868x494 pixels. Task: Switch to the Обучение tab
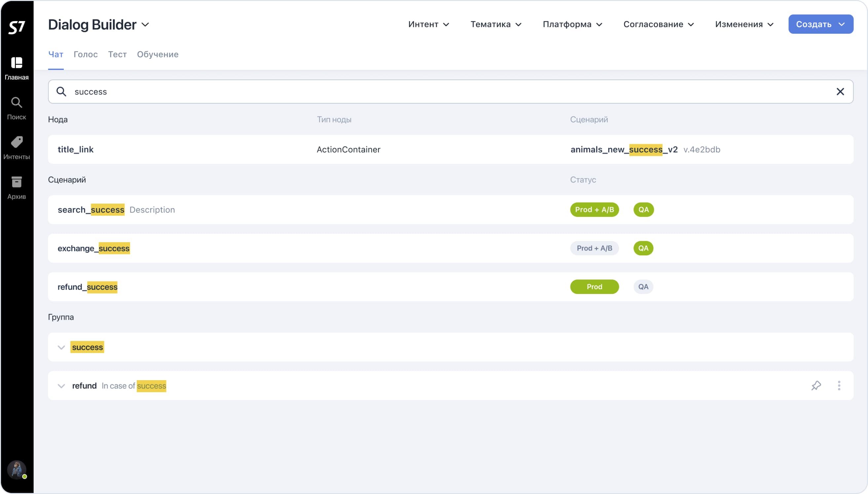(x=158, y=54)
